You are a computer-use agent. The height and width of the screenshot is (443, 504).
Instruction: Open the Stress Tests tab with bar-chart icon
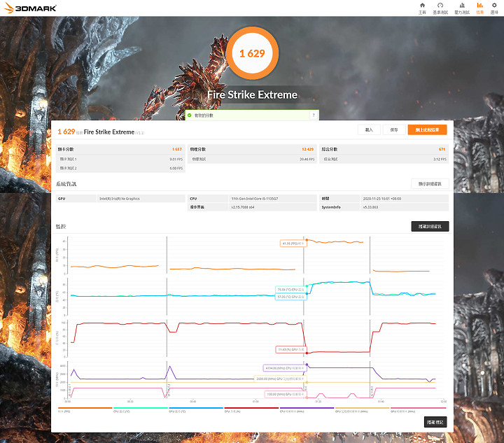462,8
